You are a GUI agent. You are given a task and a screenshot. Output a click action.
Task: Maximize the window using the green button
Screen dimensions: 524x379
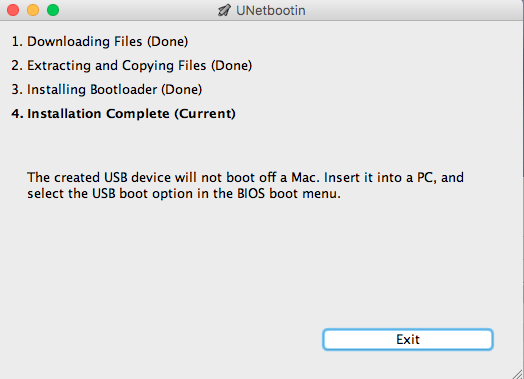[53, 10]
